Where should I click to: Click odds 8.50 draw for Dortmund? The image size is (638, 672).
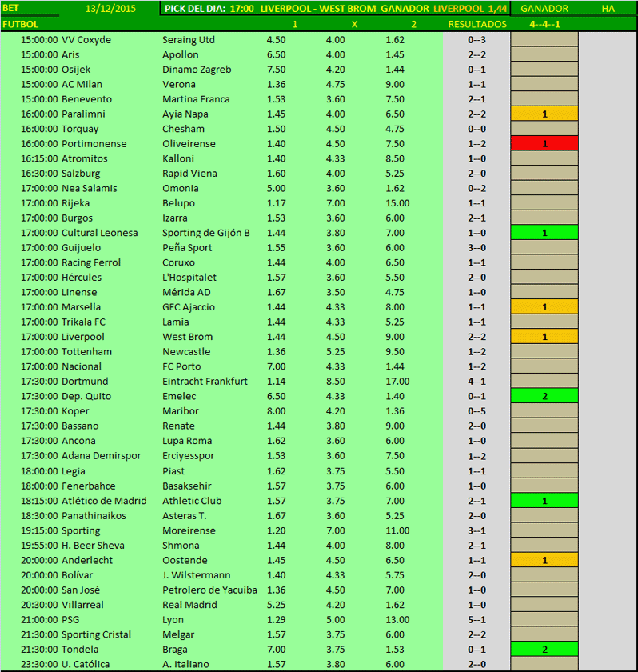(x=335, y=382)
